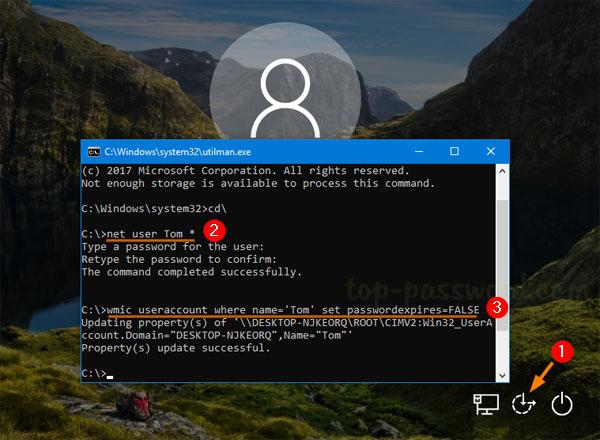Click the Command Prompt icon in title bar
This screenshot has width=600, height=440.
(x=93, y=150)
